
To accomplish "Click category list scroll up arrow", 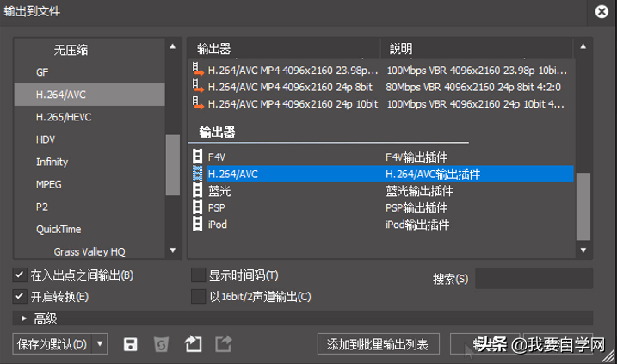I will (x=173, y=46).
